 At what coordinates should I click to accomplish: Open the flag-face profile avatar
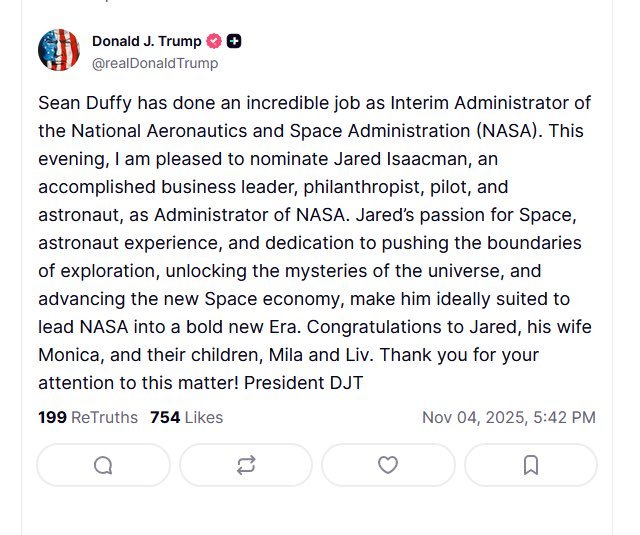59,50
